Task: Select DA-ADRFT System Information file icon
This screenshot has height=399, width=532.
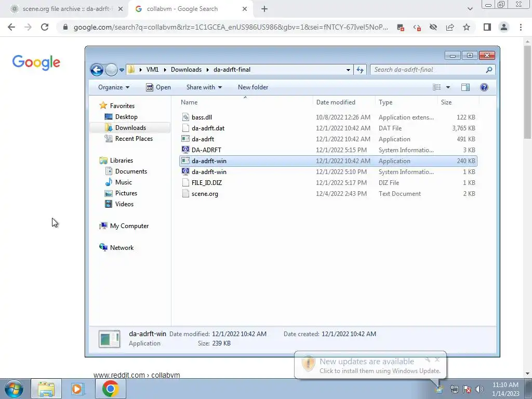Action: point(185,150)
